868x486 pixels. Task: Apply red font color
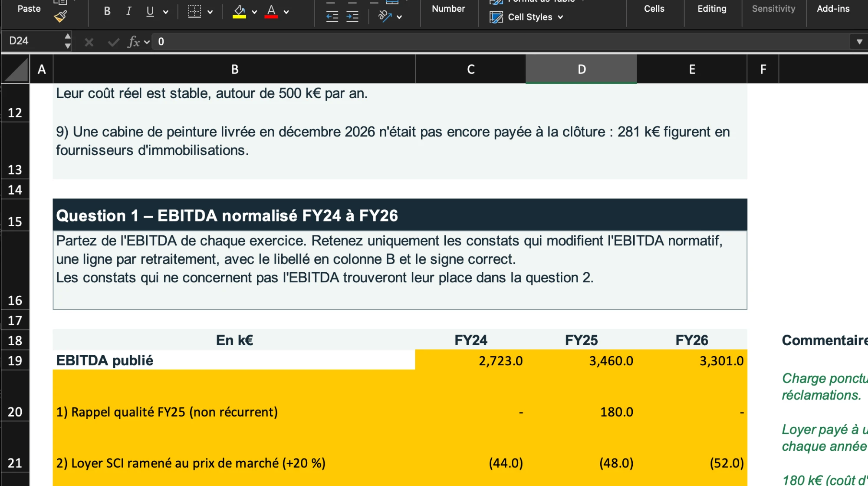click(x=271, y=11)
